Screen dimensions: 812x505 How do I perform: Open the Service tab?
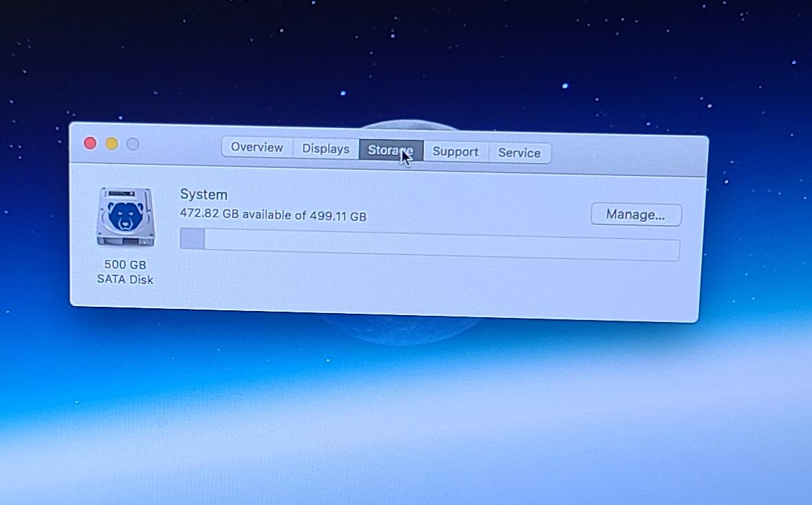pyautogui.click(x=519, y=153)
